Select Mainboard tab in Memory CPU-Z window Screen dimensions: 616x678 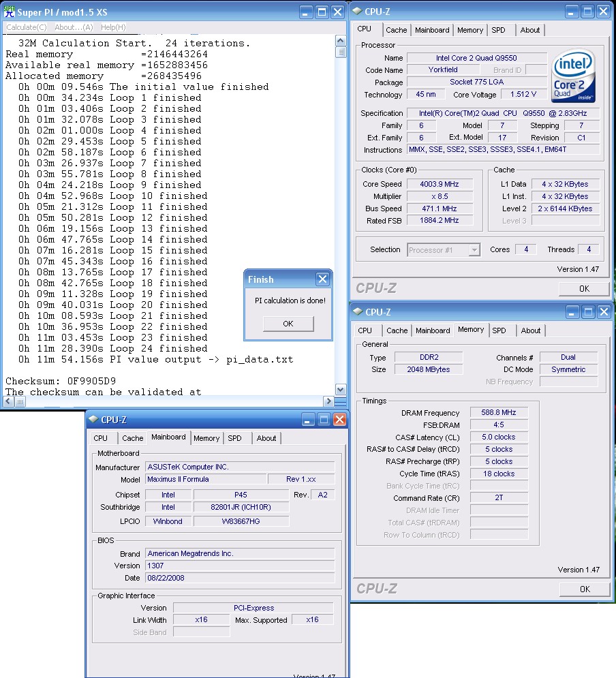pyautogui.click(x=433, y=330)
